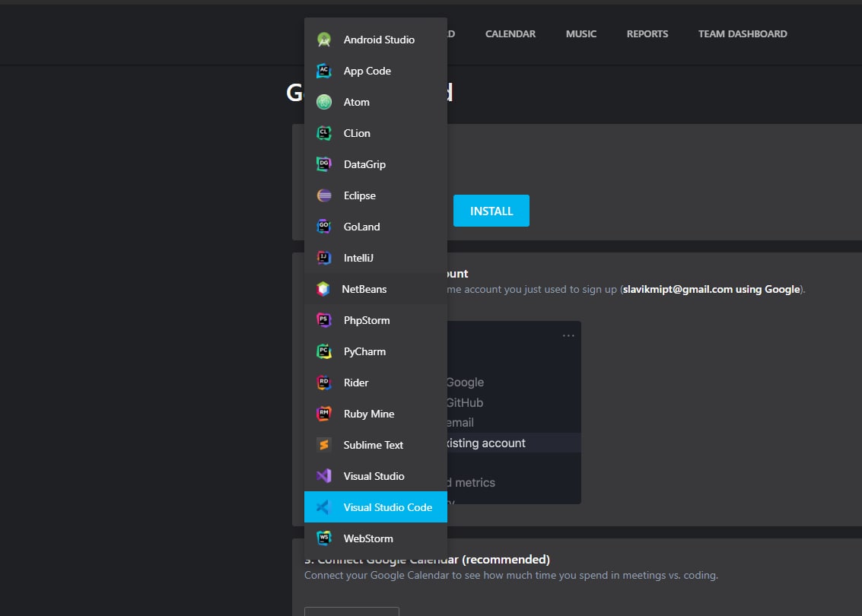862x616 pixels.
Task: Click the slavikmipt@gmail.com using Google text
Action: 711,290
